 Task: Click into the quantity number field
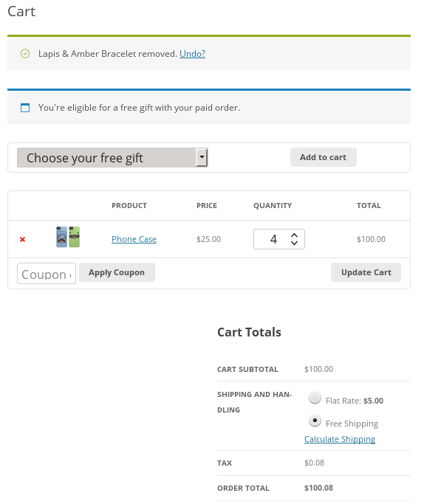(x=273, y=239)
